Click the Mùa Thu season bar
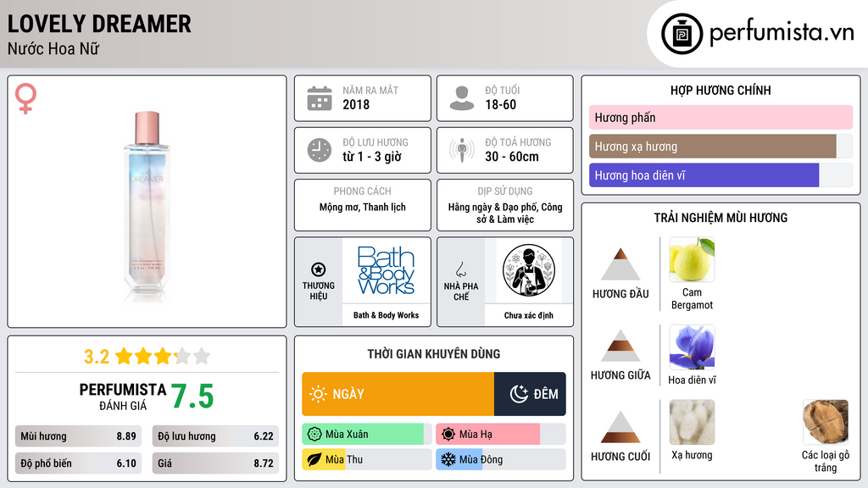Image resolution: width=868 pixels, height=488 pixels. (x=366, y=459)
